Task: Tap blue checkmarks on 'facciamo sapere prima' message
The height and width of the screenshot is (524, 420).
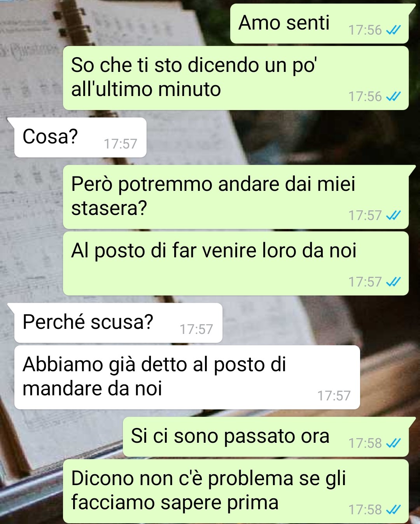Action: tap(393, 510)
